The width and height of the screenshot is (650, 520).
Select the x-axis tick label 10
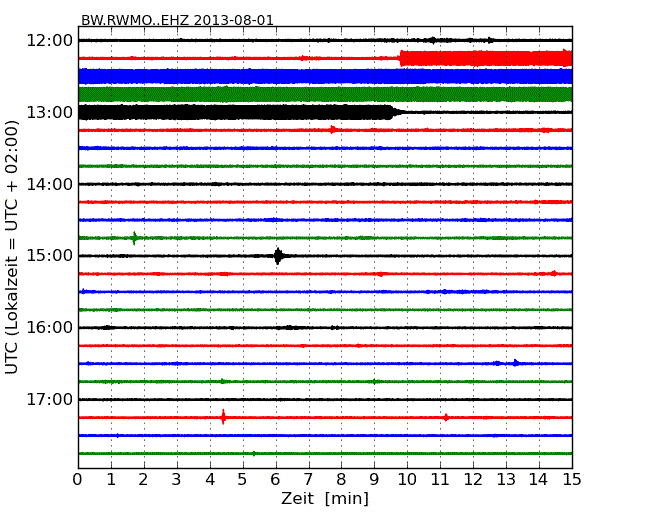407,480
